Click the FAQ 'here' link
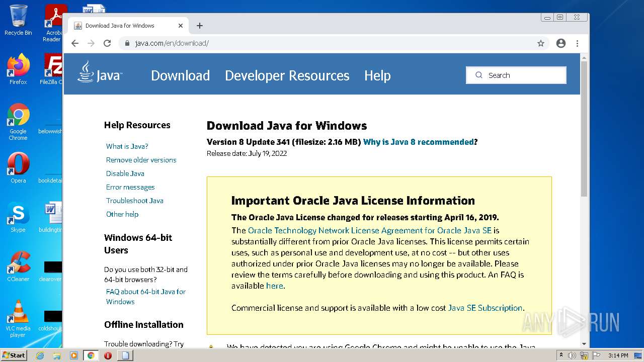 point(275,286)
